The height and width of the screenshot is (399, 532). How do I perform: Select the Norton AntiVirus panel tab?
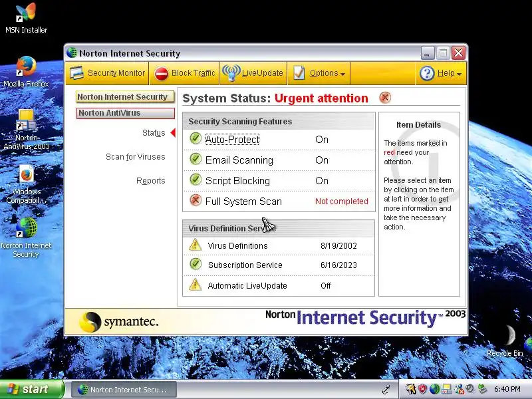(125, 113)
